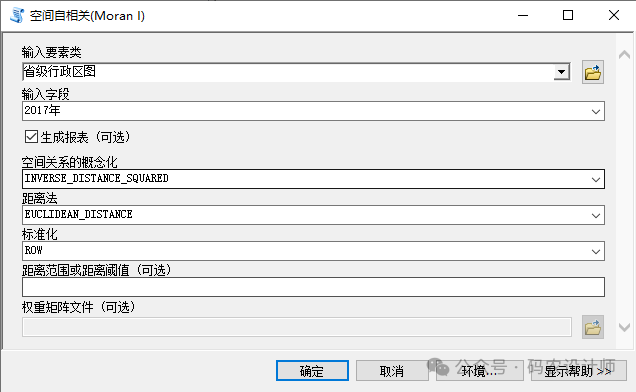The image size is (636, 392).
Task: Open the ROW standardization dropdown
Action: (x=595, y=251)
